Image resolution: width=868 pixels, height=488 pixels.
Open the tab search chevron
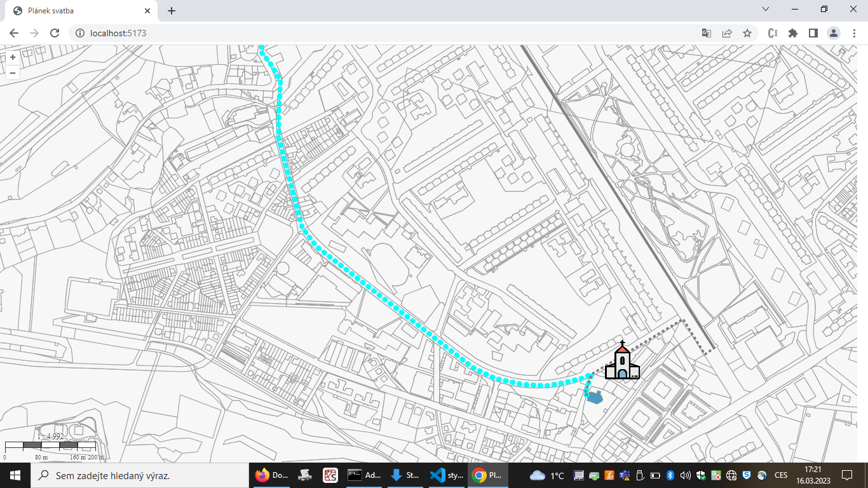pos(764,10)
